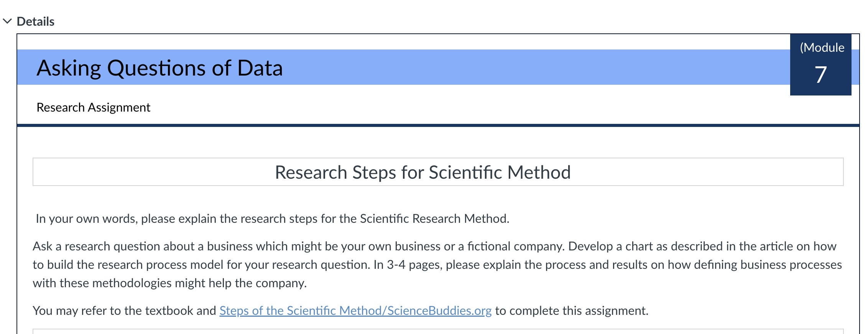Click the Research Assignment label
Viewport: 868px width, 334px height.
(x=93, y=107)
